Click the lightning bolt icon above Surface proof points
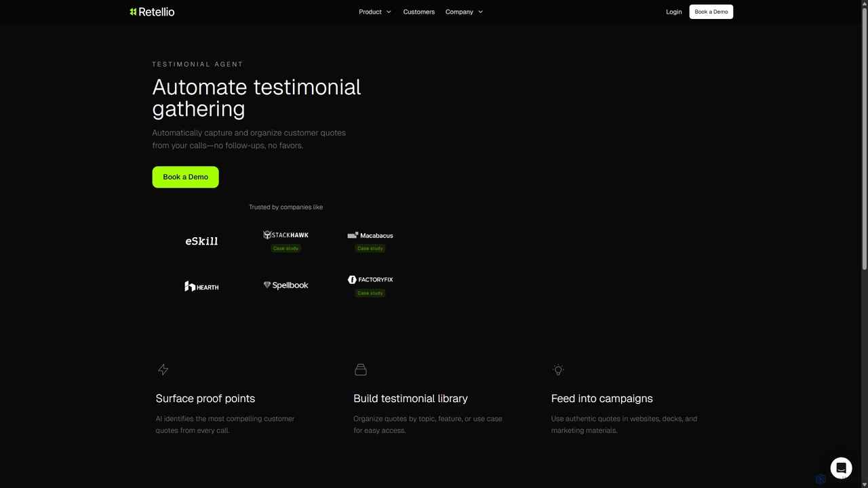The image size is (868, 488). [x=163, y=369]
